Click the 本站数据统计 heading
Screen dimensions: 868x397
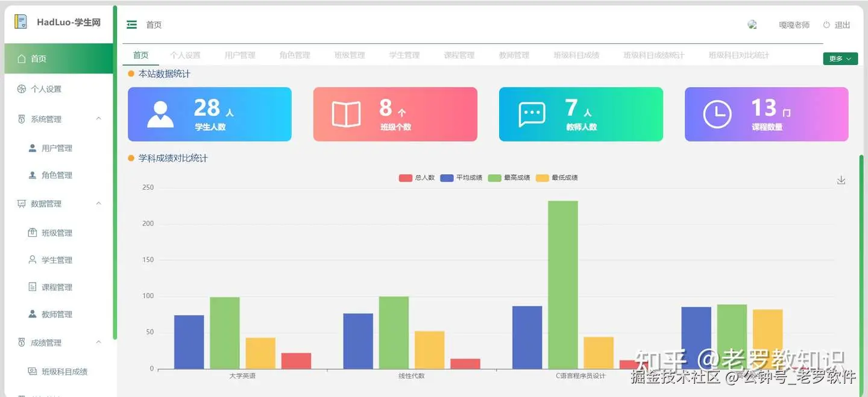(165, 74)
